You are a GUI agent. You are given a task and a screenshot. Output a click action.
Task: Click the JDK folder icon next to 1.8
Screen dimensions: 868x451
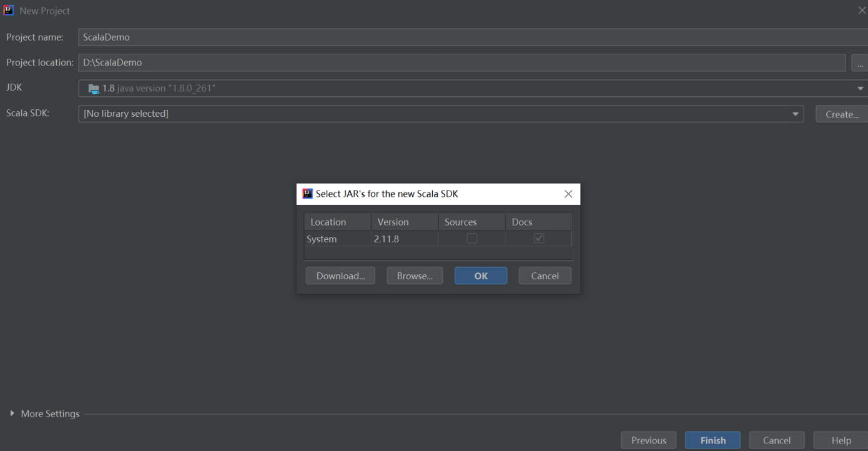94,89
